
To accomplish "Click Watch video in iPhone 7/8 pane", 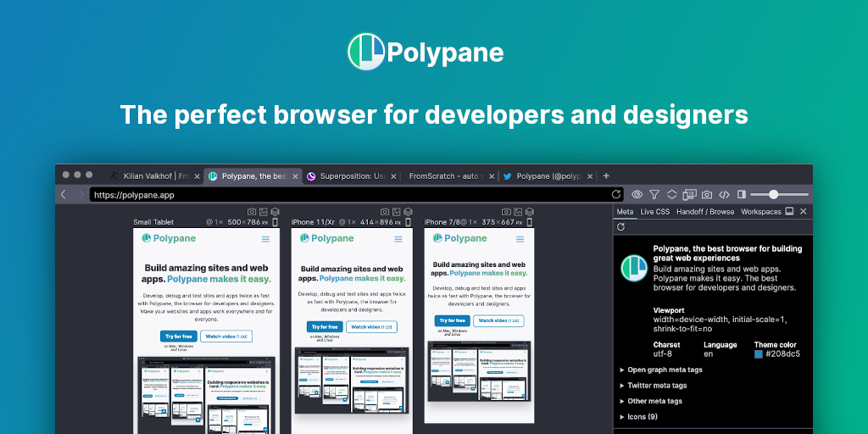I will [x=498, y=320].
